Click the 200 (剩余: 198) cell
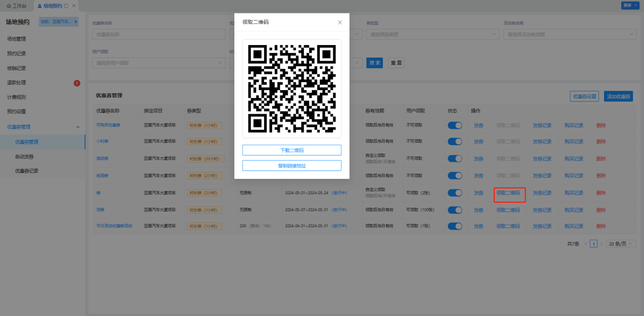The image size is (644, 316). (255, 226)
